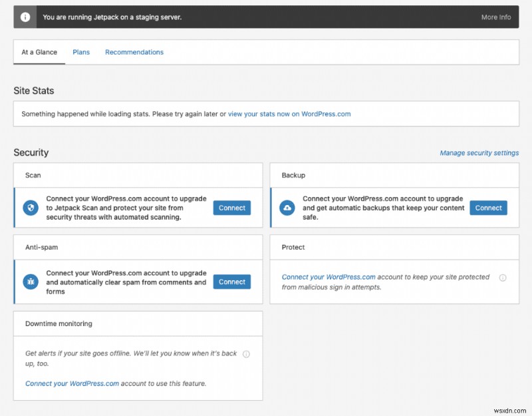Open Manage security settings link
This screenshot has width=532, height=416.
click(479, 153)
